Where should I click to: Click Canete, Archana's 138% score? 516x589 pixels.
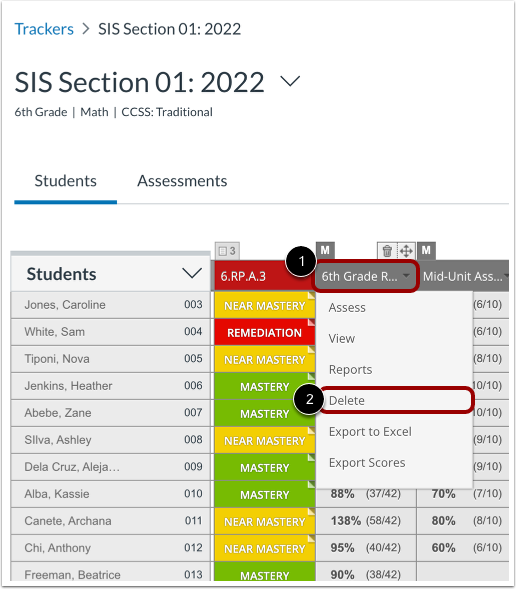point(345,521)
